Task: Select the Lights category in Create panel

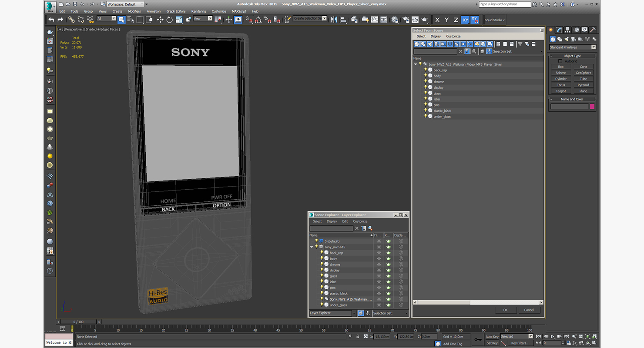Action: [x=567, y=39]
